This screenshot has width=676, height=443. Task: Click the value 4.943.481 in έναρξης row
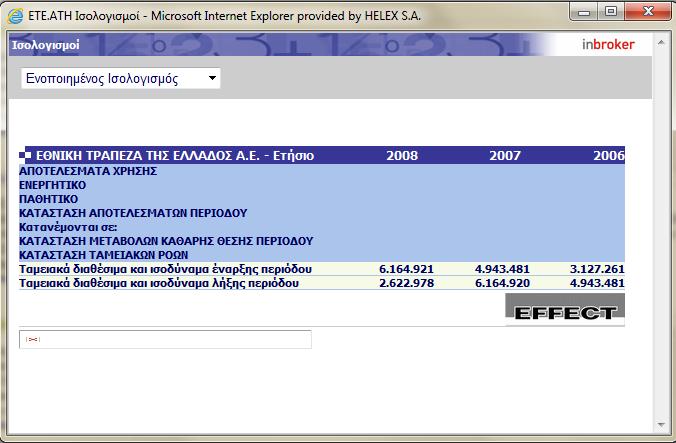pos(502,269)
